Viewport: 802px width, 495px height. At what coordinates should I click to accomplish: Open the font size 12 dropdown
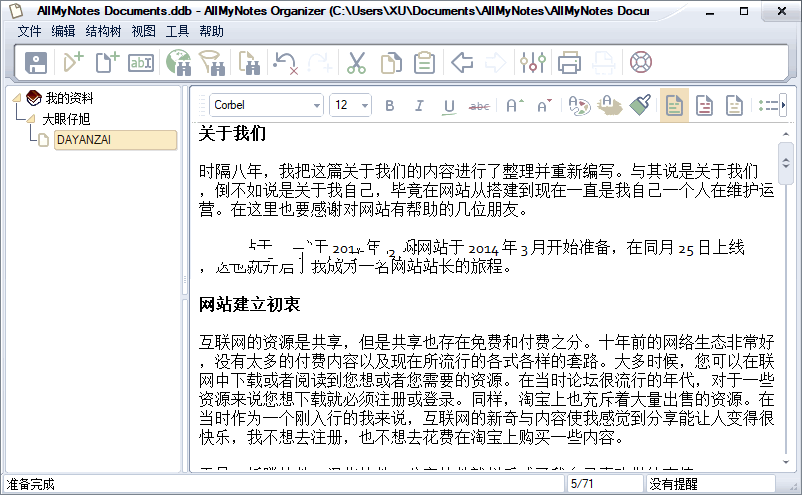pos(365,106)
